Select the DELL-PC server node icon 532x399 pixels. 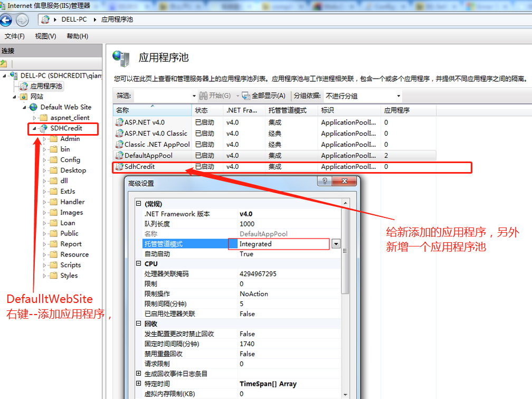[x=14, y=75]
